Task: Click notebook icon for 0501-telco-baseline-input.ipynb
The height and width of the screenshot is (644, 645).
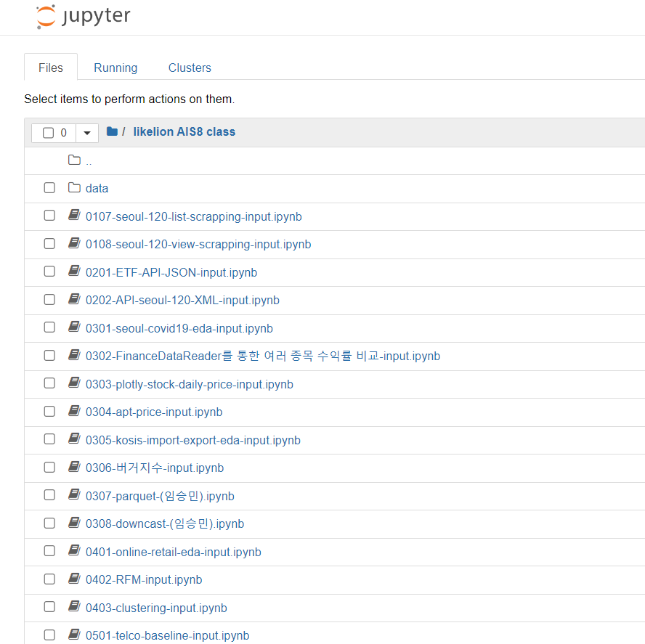Action: point(74,635)
